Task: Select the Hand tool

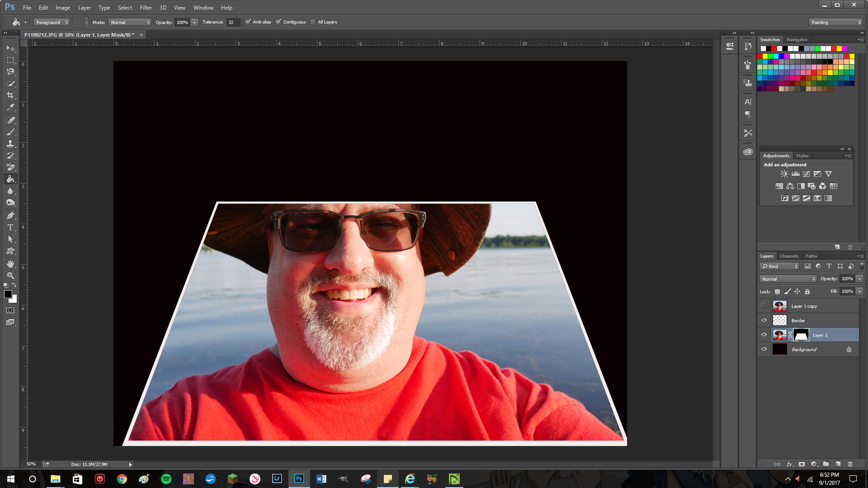Action: pos(10,264)
